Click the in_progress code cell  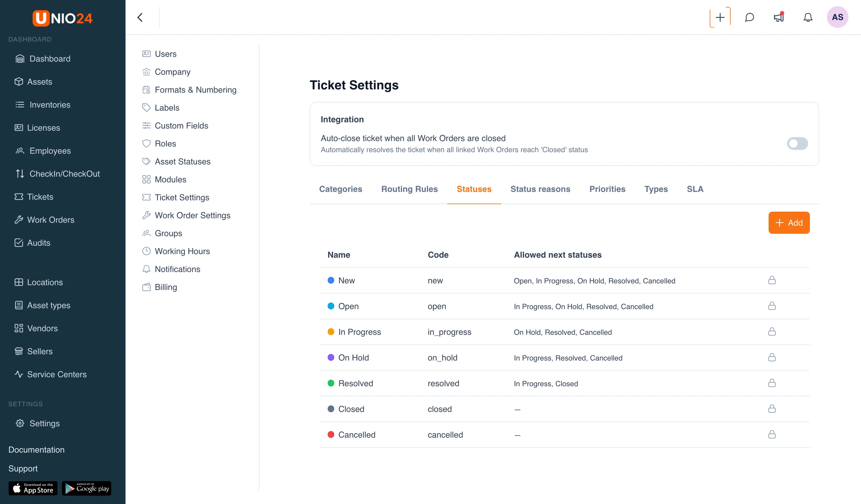[x=449, y=332]
